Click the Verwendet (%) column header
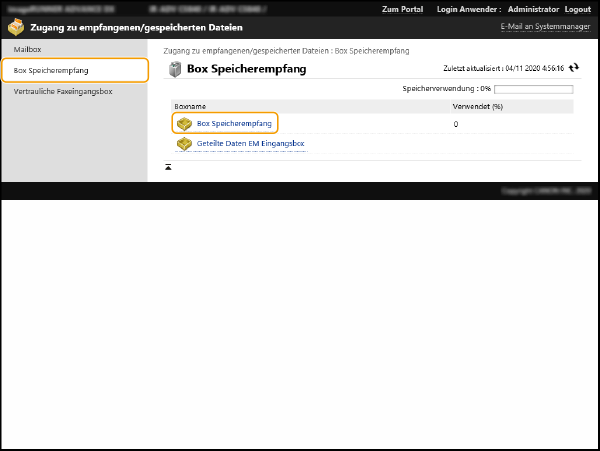600x451 pixels. pyautogui.click(x=477, y=105)
